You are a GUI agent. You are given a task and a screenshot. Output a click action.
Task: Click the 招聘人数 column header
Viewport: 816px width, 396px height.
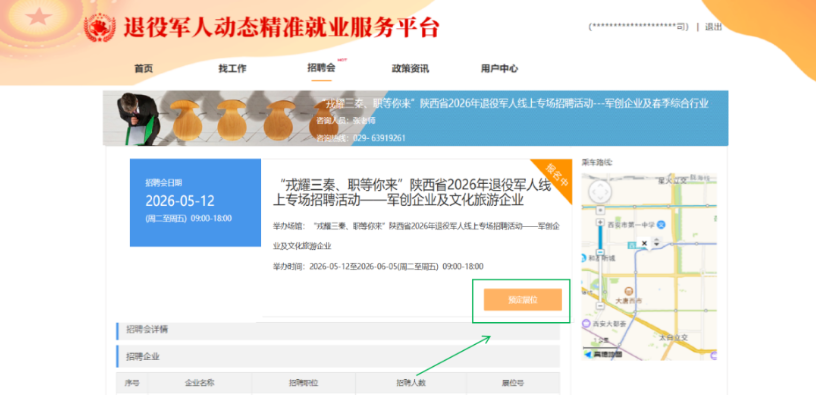tap(411, 382)
